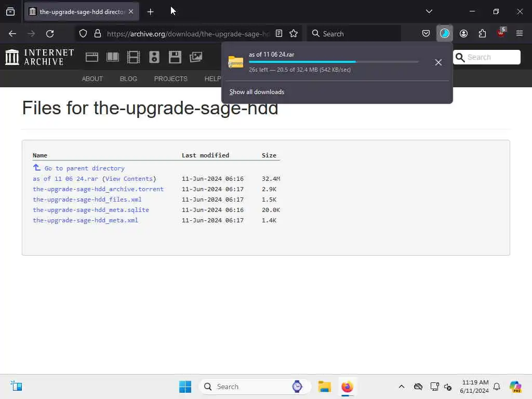This screenshot has width=532, height=399.
Task: Toggle reader view icon
Action: (x=279, y=34)
